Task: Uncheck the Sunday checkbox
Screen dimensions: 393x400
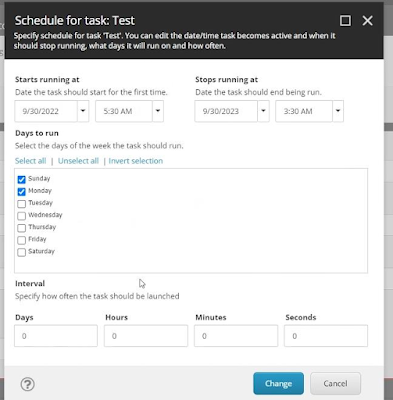Action: pos(21,179)
